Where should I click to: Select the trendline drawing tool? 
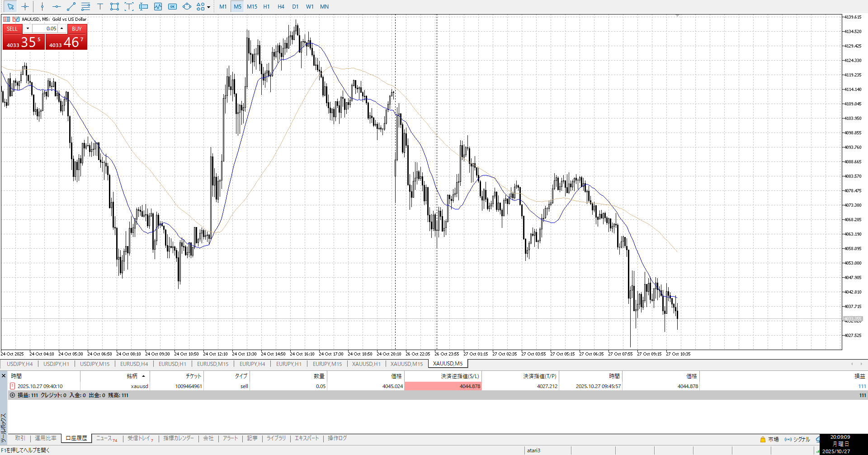click(x=71, y=6)
